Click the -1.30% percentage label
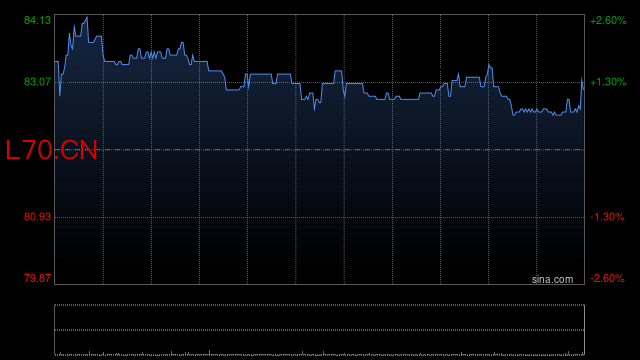Screen dimensions: 640x360 pos(607,217)
